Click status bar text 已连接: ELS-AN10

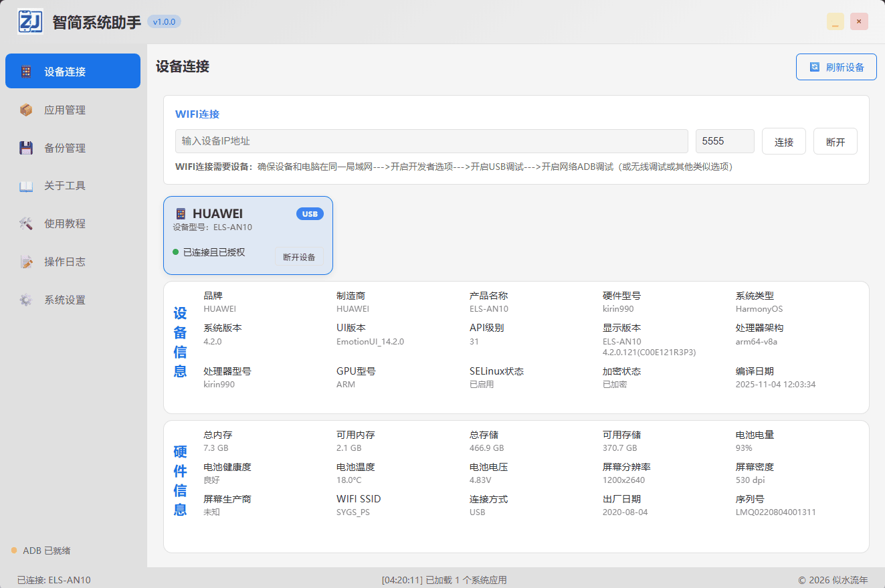click(x=54, y=580)
